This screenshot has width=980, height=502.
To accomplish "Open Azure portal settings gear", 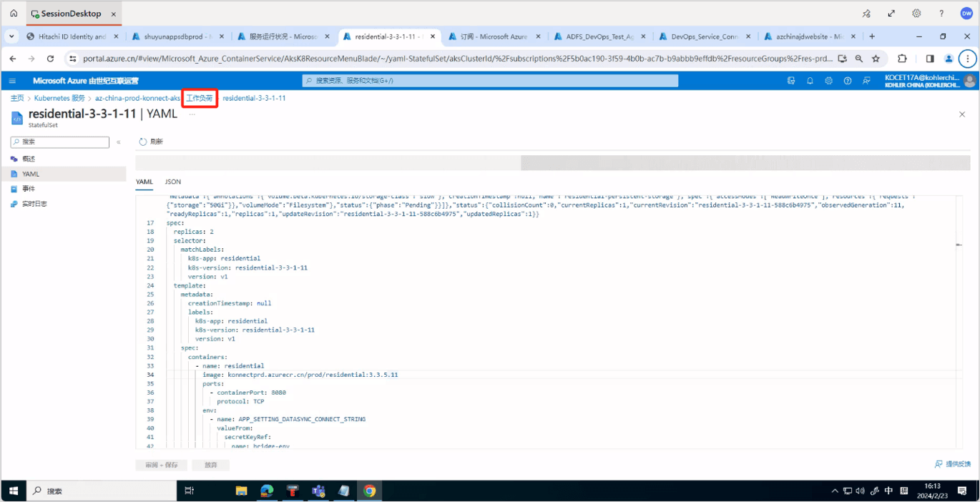I will coord(828,81).
